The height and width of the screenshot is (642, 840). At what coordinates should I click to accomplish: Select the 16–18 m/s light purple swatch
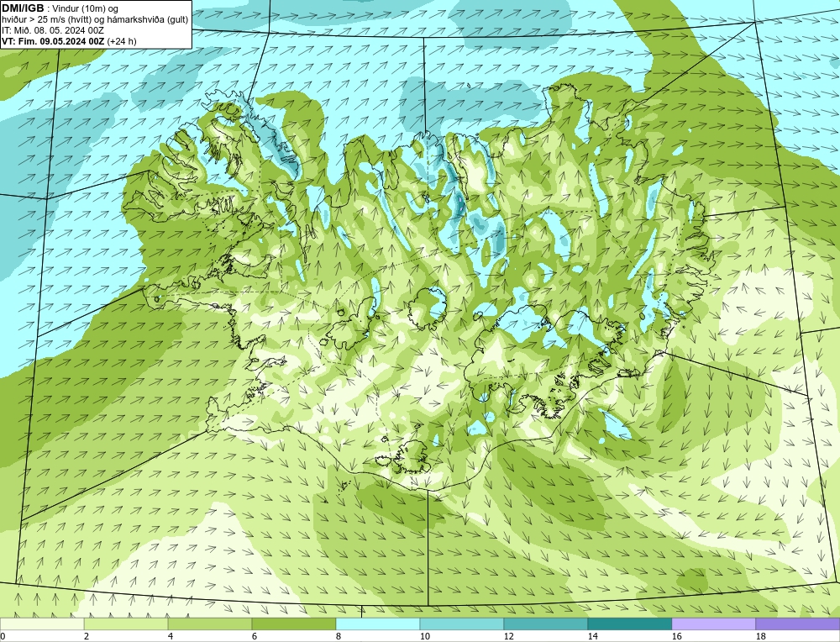713,624
